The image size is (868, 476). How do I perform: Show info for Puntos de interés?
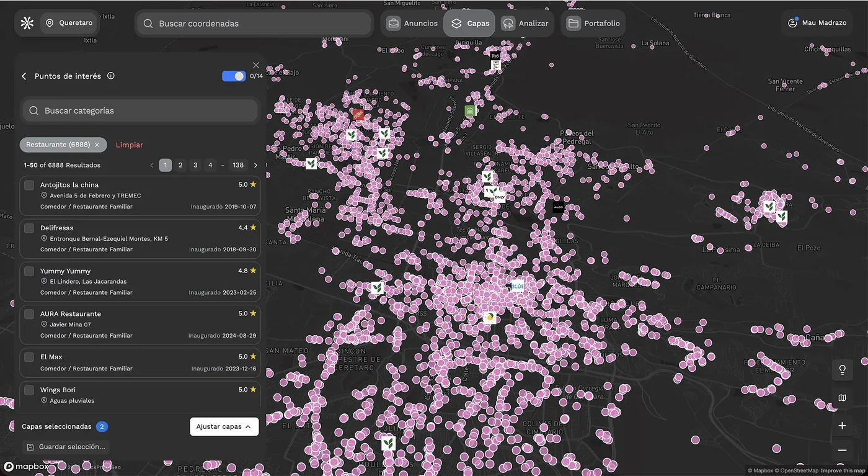pos(111,76)
